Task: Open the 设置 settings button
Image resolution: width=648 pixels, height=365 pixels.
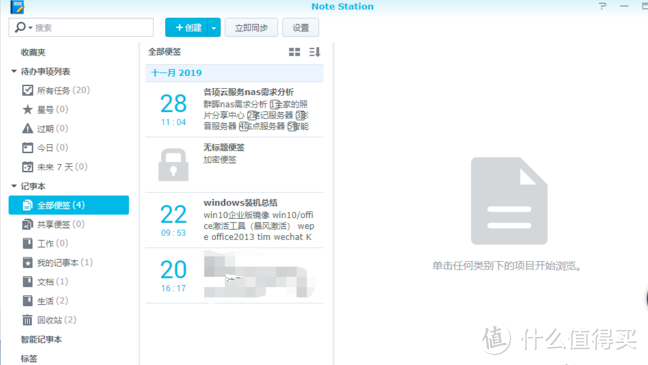Action: tap(300, 28)
